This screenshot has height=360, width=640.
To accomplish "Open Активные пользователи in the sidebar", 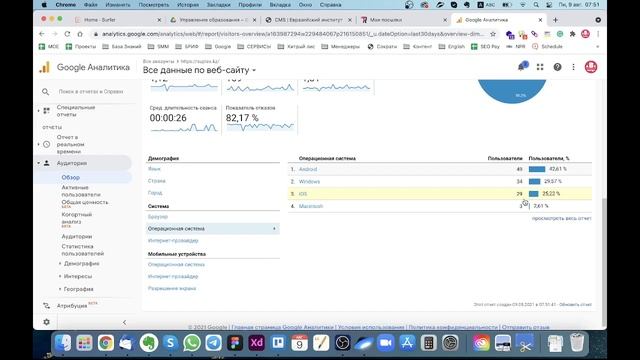I will pos(81,191).
